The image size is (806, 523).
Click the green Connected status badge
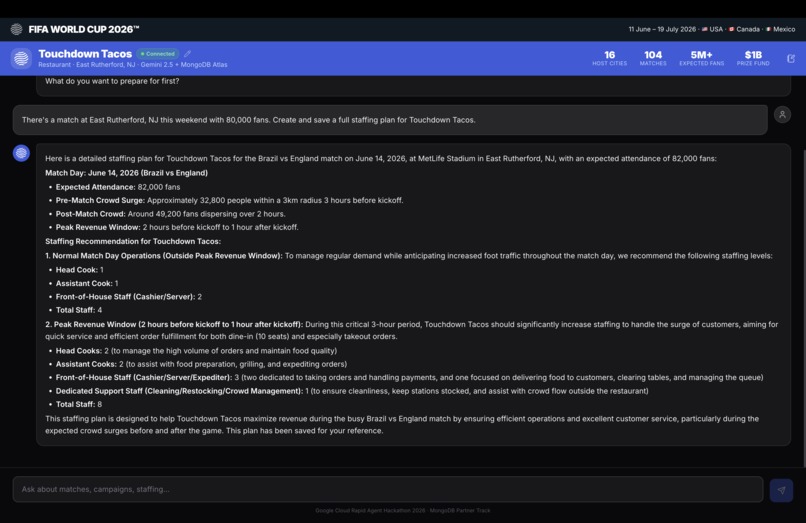coord(158,53)
